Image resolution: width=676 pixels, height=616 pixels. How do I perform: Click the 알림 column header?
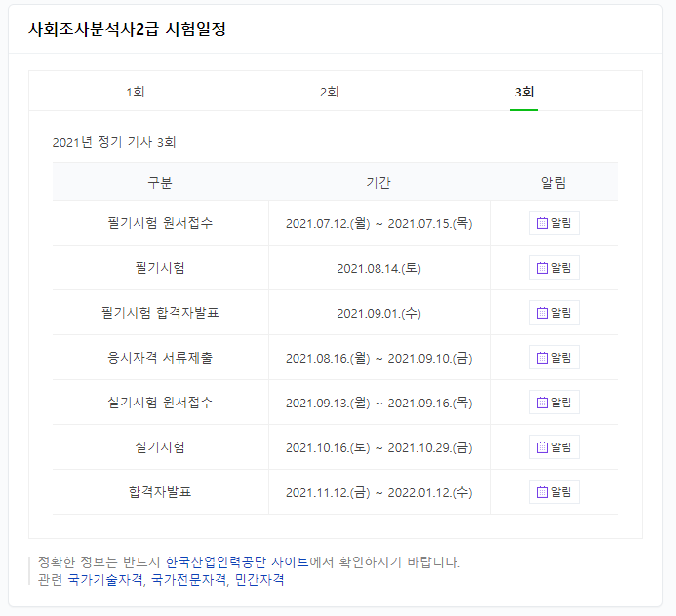[553, 183]
